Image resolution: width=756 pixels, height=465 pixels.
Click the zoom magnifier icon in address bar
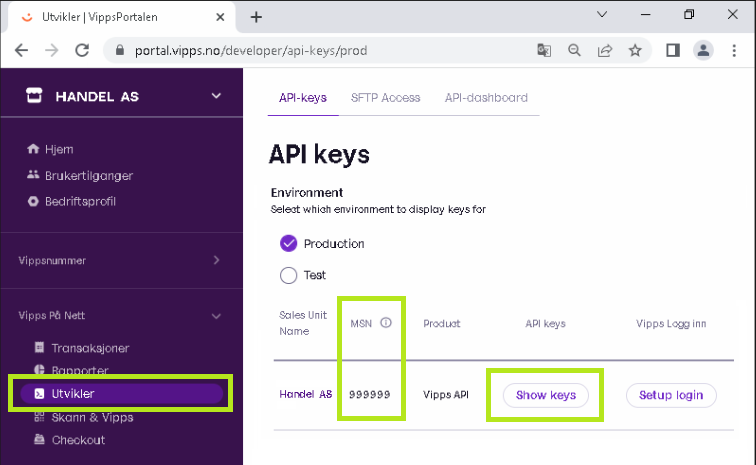pos(574,50)
